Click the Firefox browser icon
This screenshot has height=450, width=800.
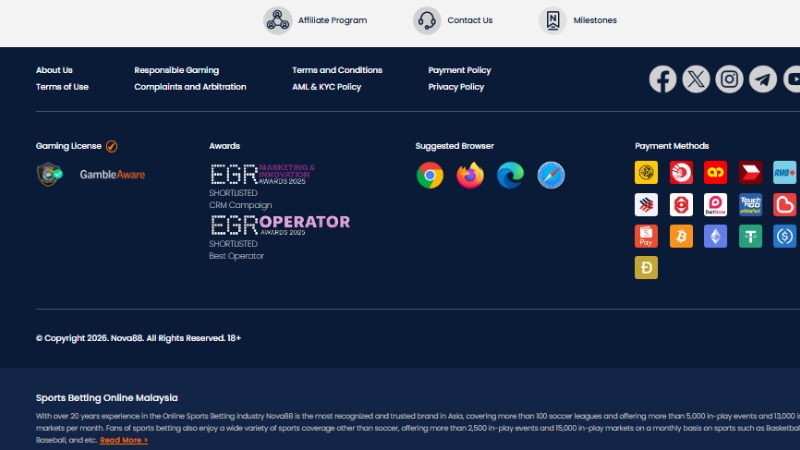tap(470, 175)
